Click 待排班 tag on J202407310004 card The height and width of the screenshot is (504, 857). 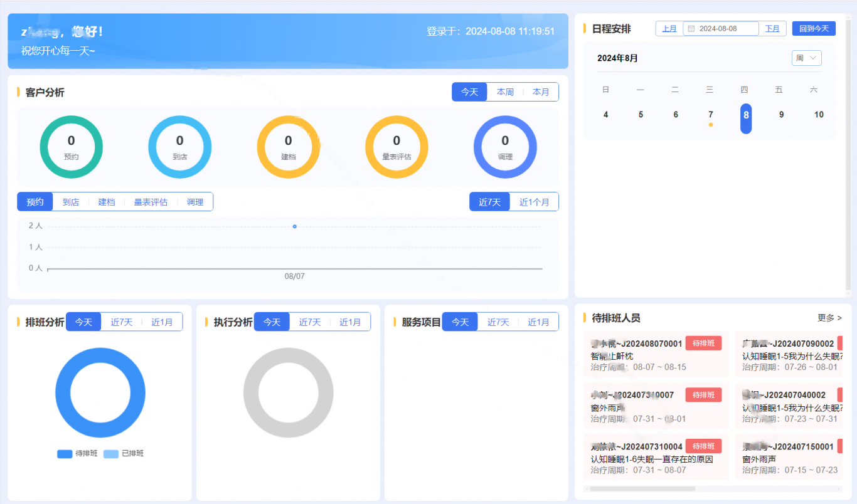pos(704,446)
